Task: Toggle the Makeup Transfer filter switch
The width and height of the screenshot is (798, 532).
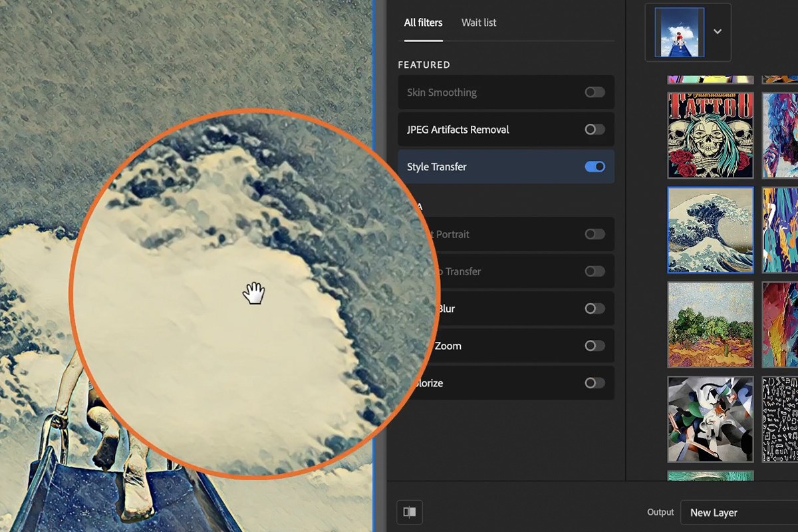Action: click(x=595, y=271)
